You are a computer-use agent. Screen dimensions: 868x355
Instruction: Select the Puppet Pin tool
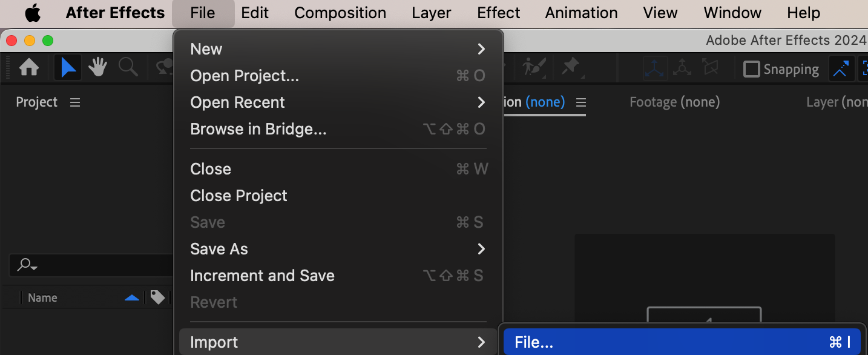pos(570,67)
